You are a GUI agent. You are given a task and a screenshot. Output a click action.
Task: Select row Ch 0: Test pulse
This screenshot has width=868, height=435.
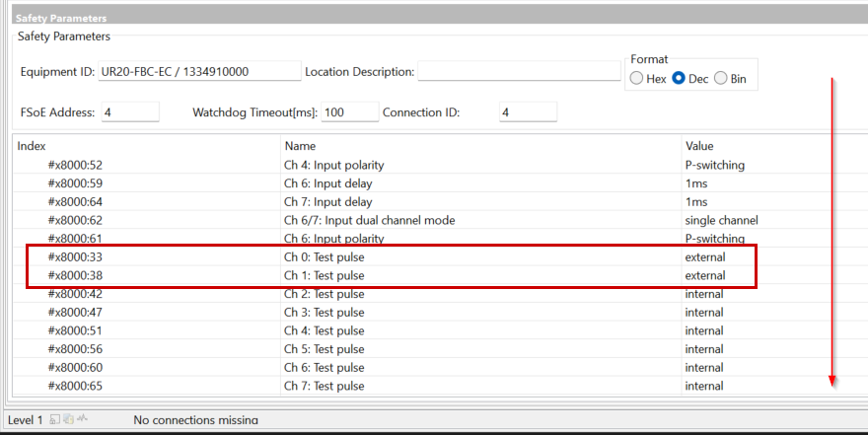[440, 256]
